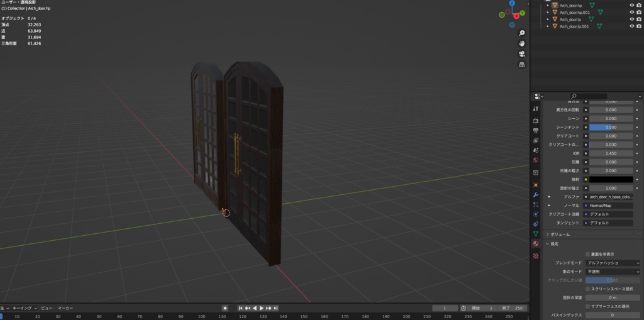Click the red X axis on gizmo
Viewport: 644px width, 320px height.
click(x=516, y=16)
